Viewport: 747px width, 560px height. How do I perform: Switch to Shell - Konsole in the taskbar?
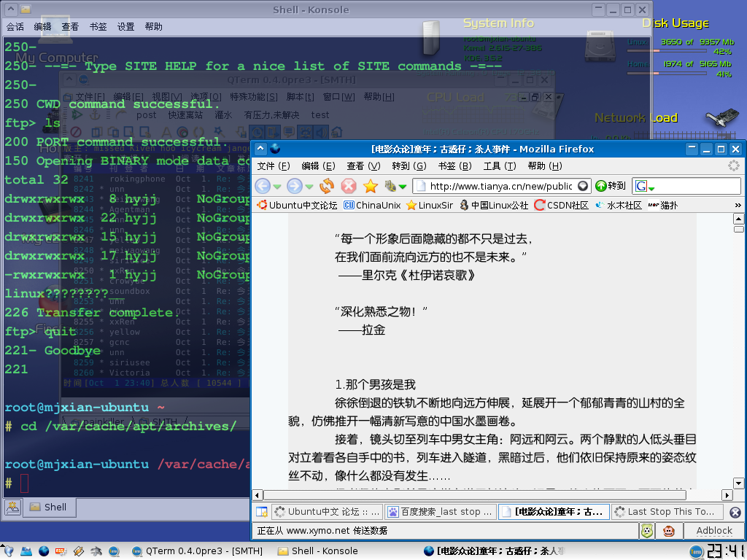(x=318, y=551)
